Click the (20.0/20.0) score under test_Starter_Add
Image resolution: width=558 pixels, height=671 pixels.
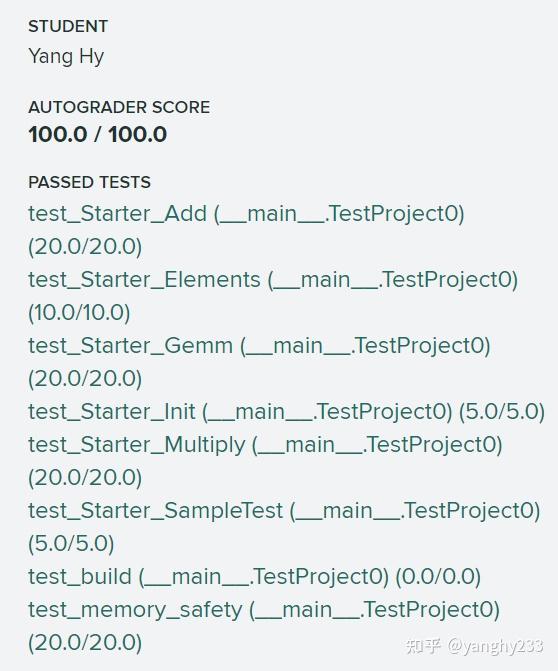click(x=85, y=247)
